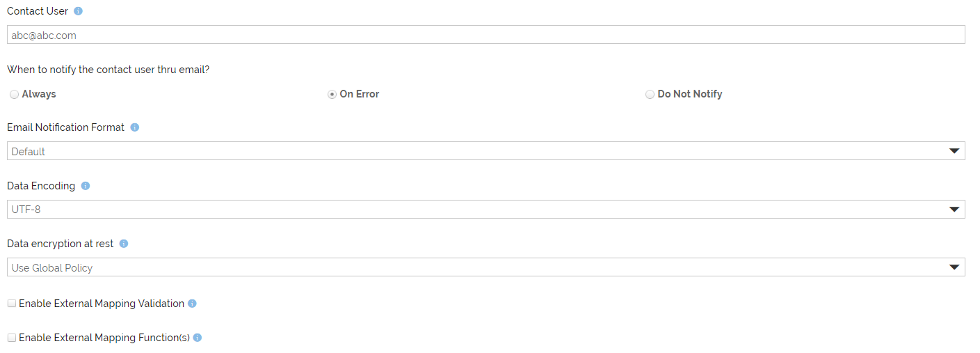Tick the Enable External Mapping Function(s) checkbox
This screenshot has height=353, width=980.
[x=12, y=338]
